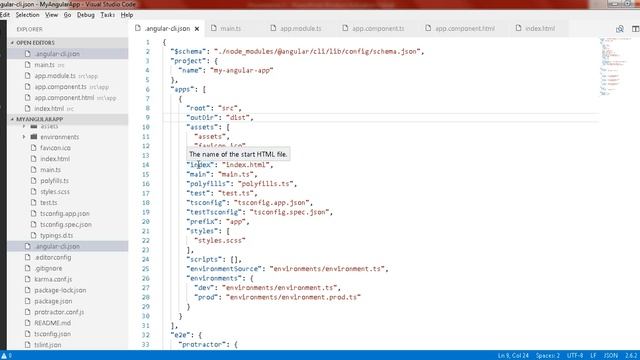The height and width of the screenshot is (360, 640).
Task: Click JSON language mode in status bar
Action: pos(611,356)
